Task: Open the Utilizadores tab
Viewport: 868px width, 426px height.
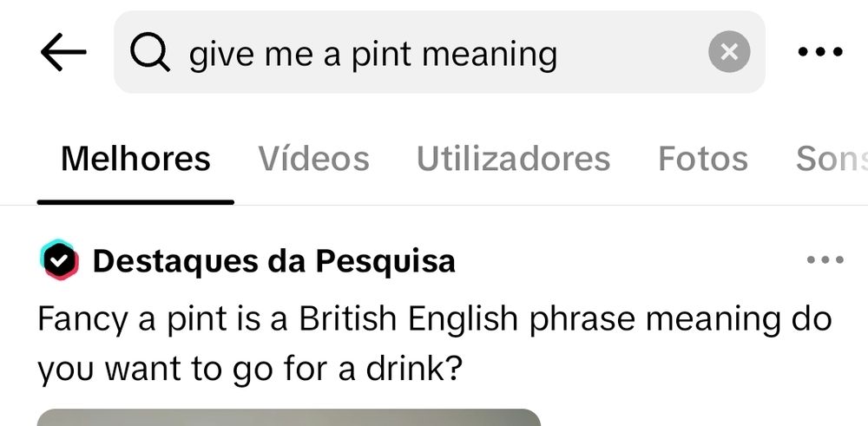Action: (x=513, y=160)
